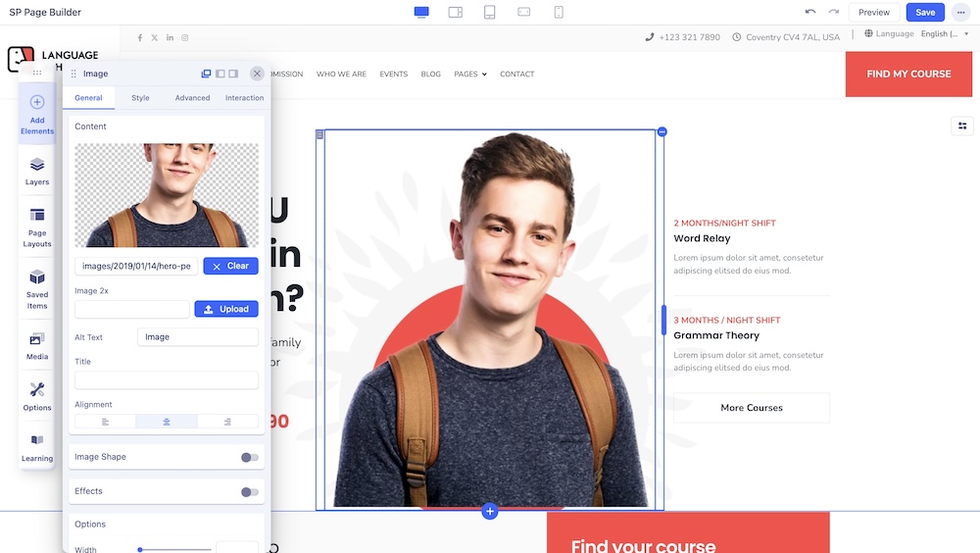Close the Image settings panel
This screenshot has width=980, height=553.
pos(257,74)
